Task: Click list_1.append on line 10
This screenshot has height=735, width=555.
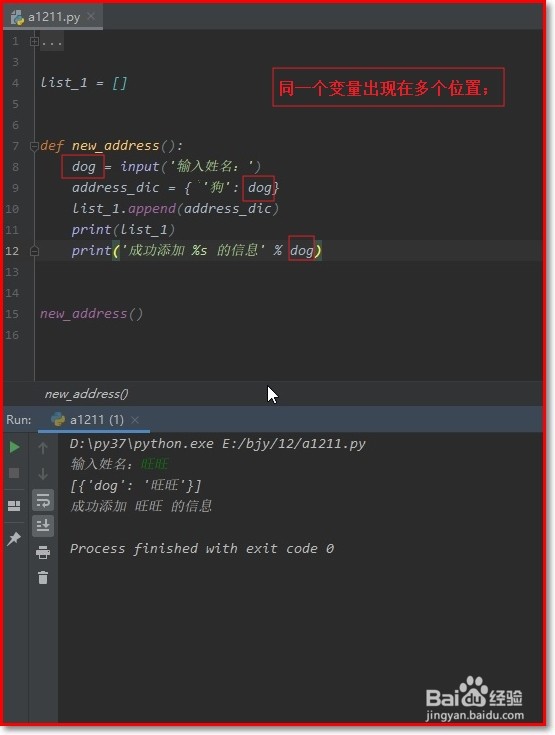Action: [124, 208]
